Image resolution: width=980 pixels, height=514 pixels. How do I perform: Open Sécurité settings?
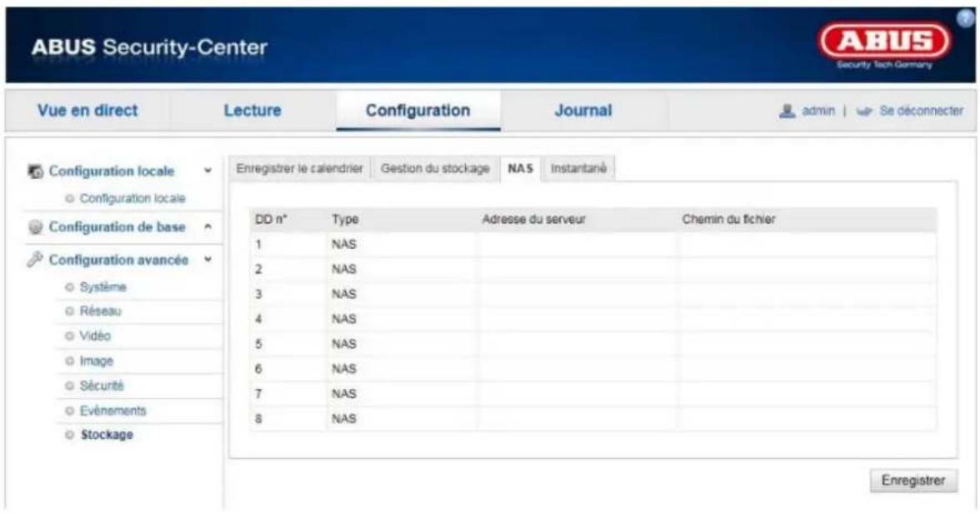(102, 386)
